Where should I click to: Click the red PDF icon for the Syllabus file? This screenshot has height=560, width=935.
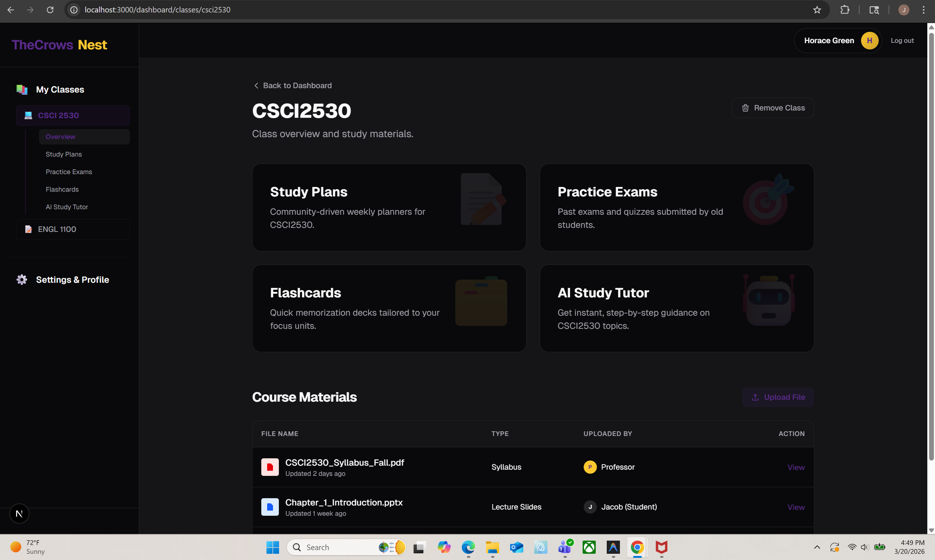pos(270,467)
